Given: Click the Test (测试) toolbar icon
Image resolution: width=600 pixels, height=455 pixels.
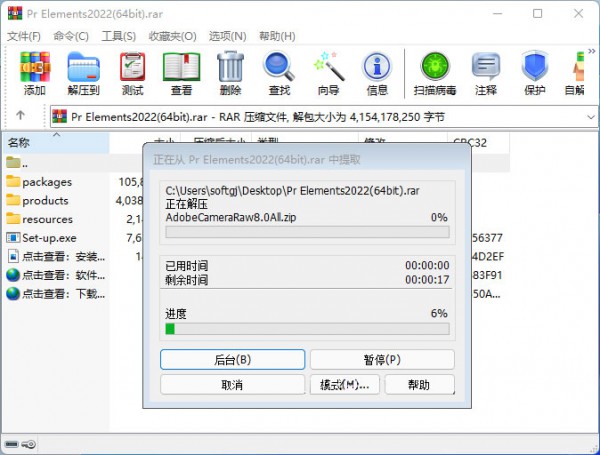Looking at the screenshot, I should coord(132,67).
